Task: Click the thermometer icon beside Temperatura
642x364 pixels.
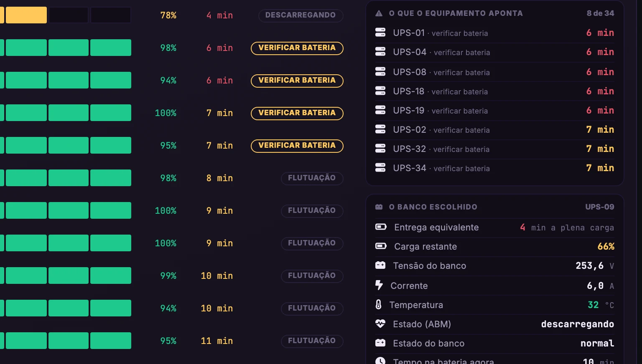Action: point(378,305)
